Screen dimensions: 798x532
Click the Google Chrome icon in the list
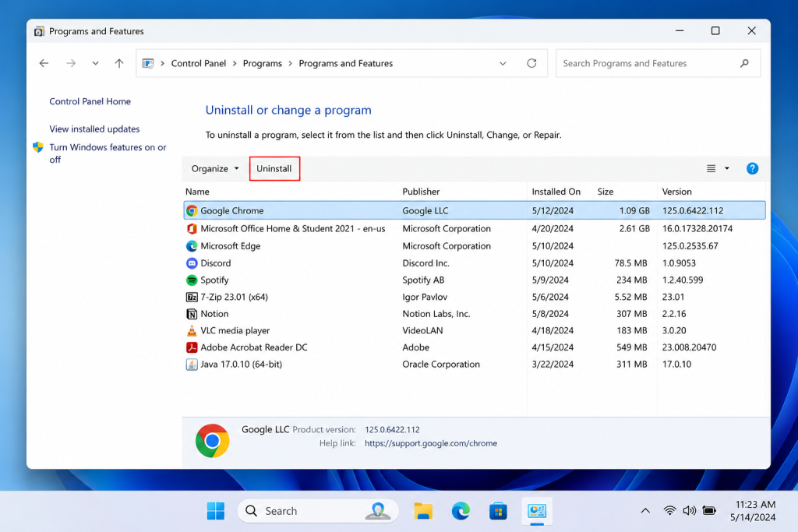(192, 210)
